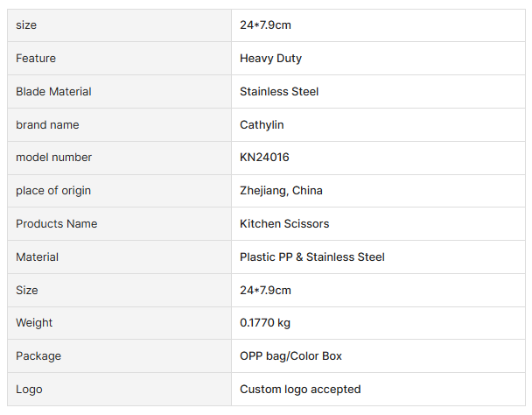Click the 'Feature' label cell
532x415 pixels.
coord(36,59)
